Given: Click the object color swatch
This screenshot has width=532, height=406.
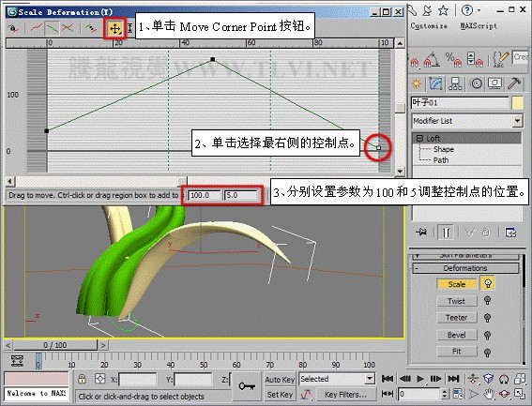Looking at the screenshot, I should click(x=517, y=103).
